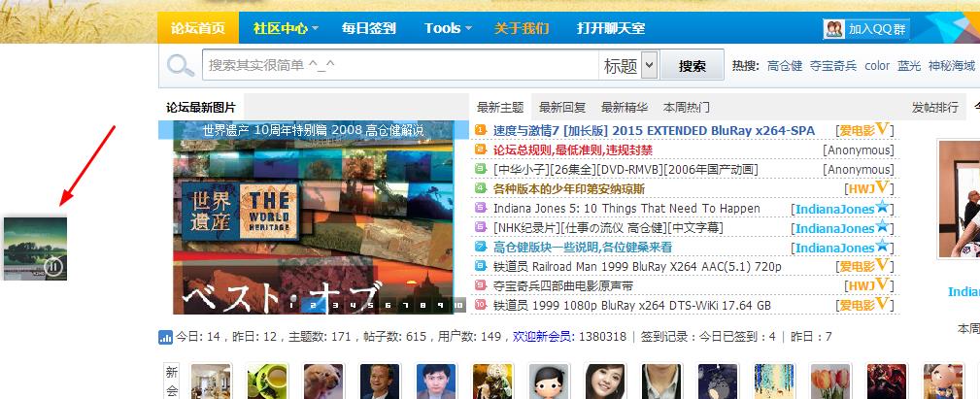Click 打开聊天室 in the nav bar
Screen dimensions: 980x399
[611, 28]
